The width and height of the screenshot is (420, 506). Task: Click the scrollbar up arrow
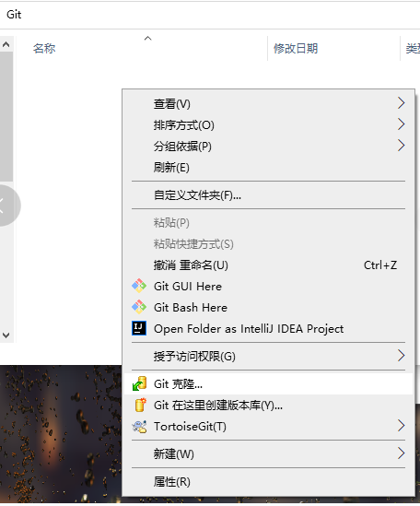(x=6, y=44)
